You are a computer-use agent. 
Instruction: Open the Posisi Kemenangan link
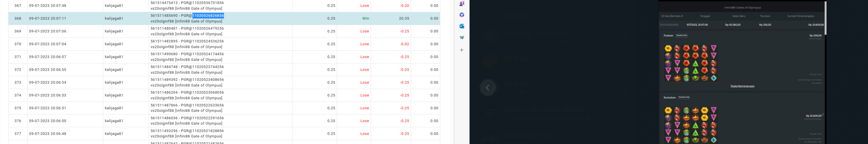742,86
